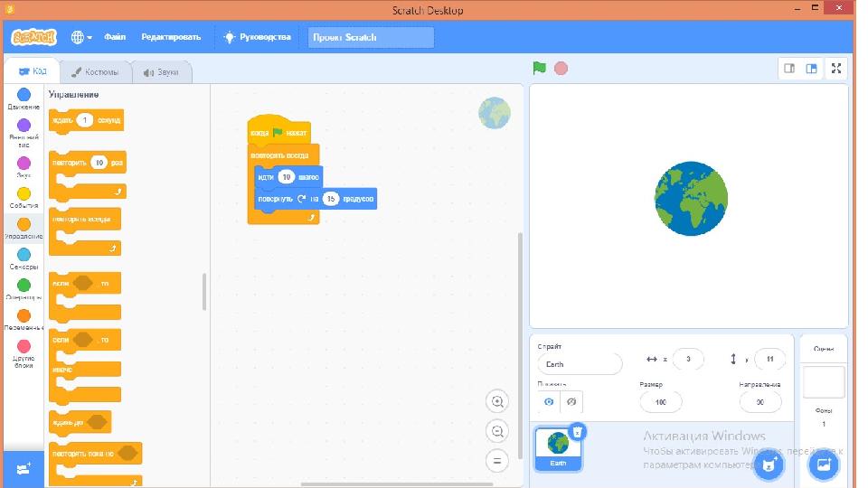Open the add extension button
The height and width of the screenshot is (488, 868).
[24, 469]
